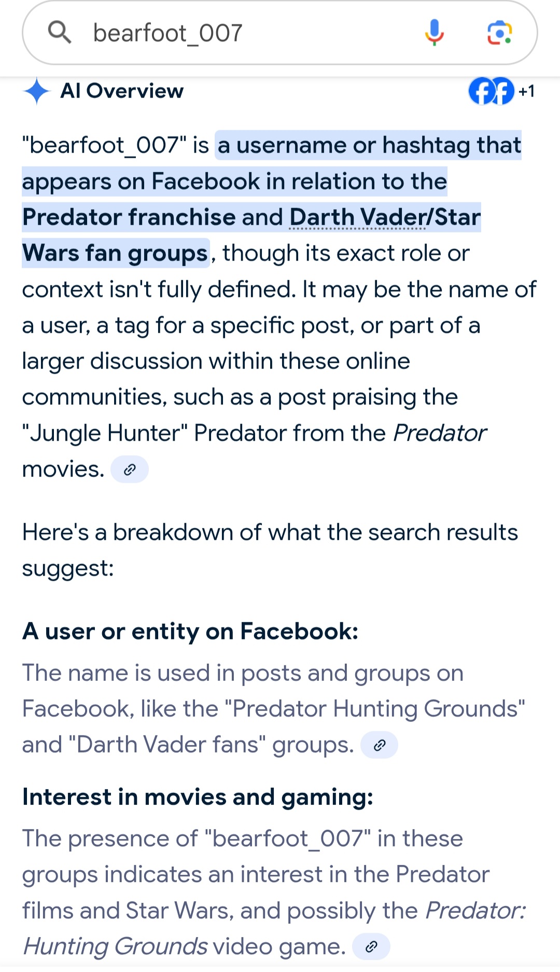Open source link chip after "video game."

[x=371, y=947]
